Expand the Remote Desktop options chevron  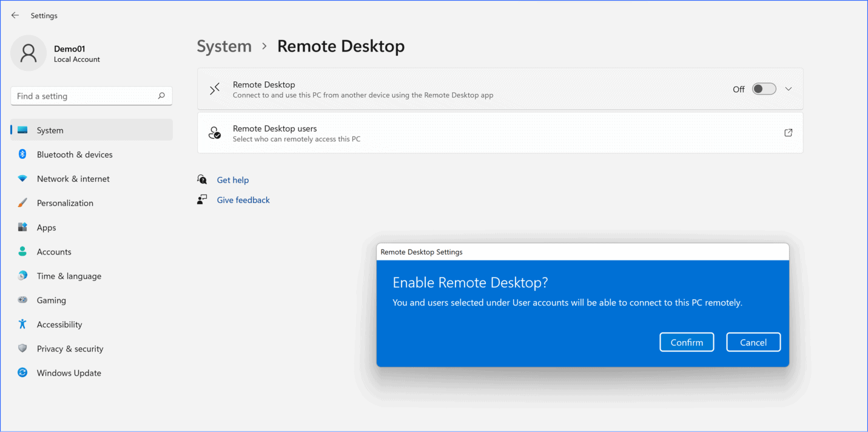788,89
